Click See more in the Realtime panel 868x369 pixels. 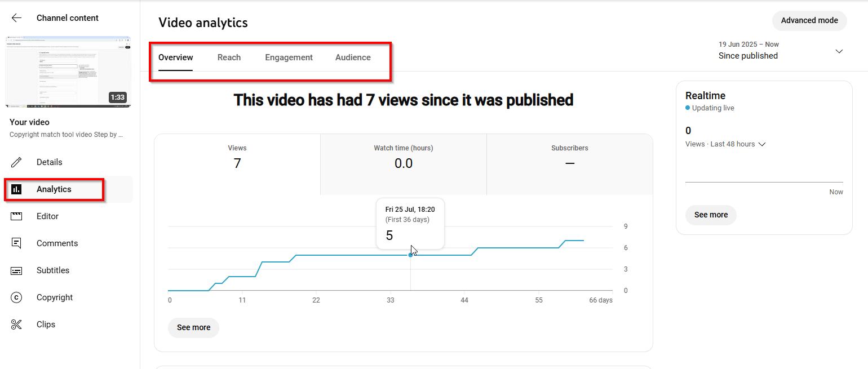tap(711, 215)
